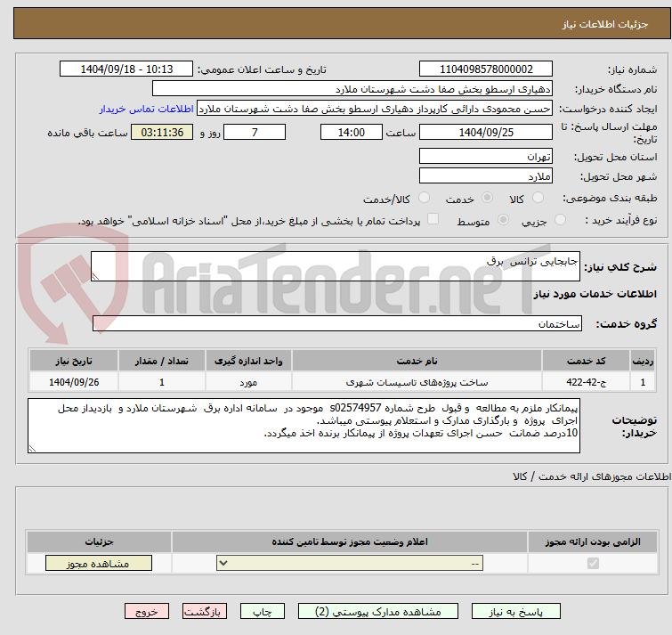Screen dimensions: 672x635
Task: Click the need number field 1104098578000002
Action: click(x=486, y=69)
